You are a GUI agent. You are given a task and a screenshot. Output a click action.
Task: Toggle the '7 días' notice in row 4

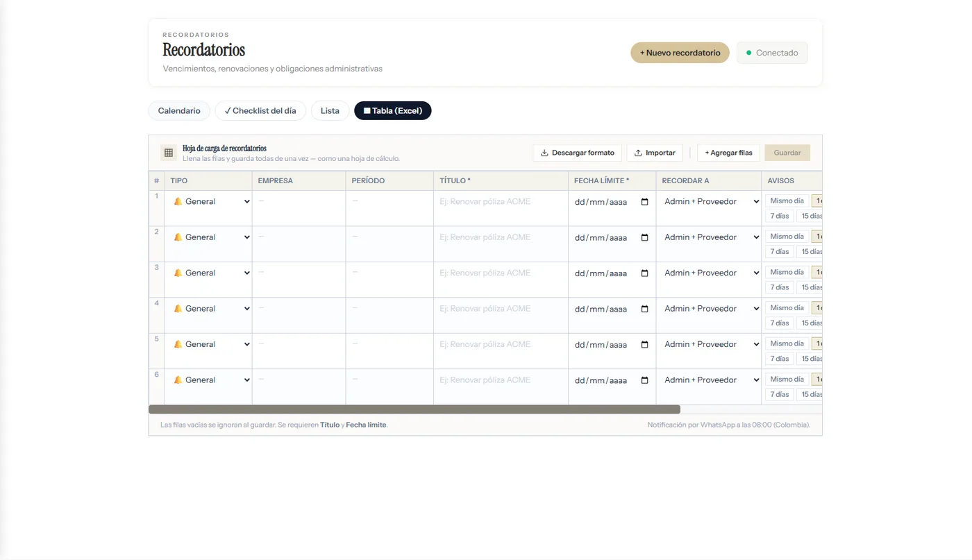779,323
